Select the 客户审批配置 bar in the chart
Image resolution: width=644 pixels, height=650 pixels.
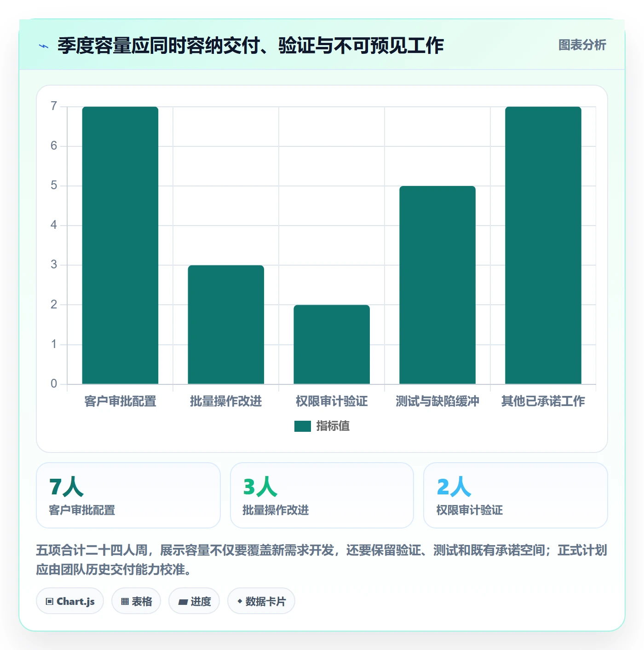click(120, 245)
